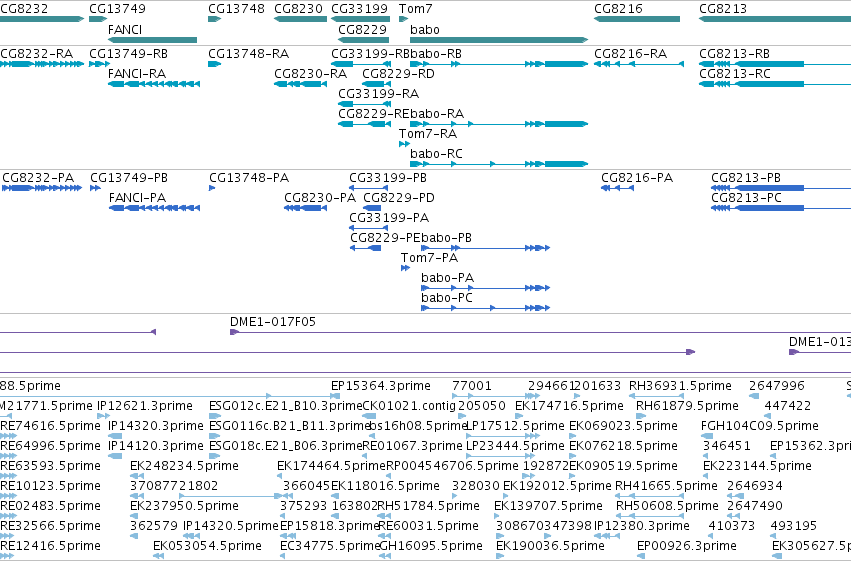Click the 2647996 EST label
The width and height of the screenshot is (851, 561).
click(777, 386)
